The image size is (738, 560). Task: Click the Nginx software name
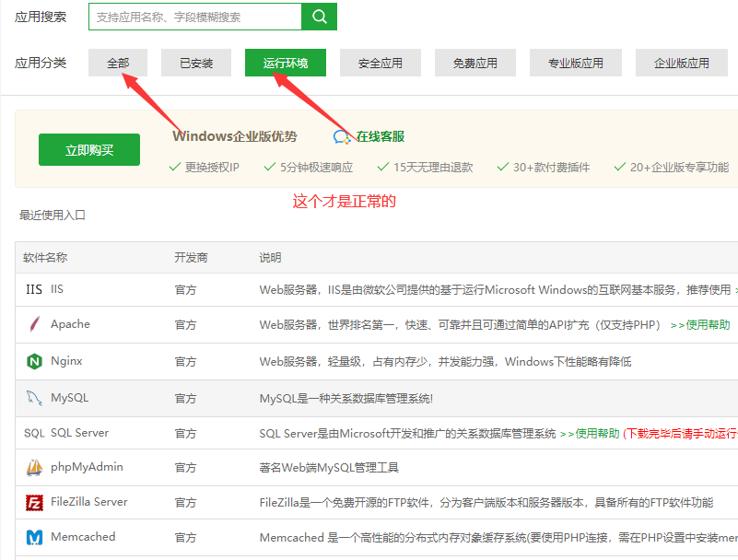point(67,361)
